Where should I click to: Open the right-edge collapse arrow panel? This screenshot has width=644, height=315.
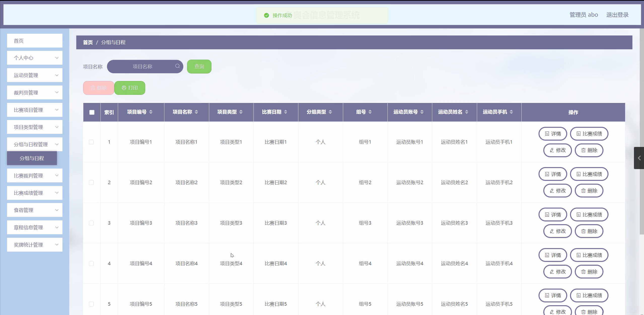click(x=639, y=158)
